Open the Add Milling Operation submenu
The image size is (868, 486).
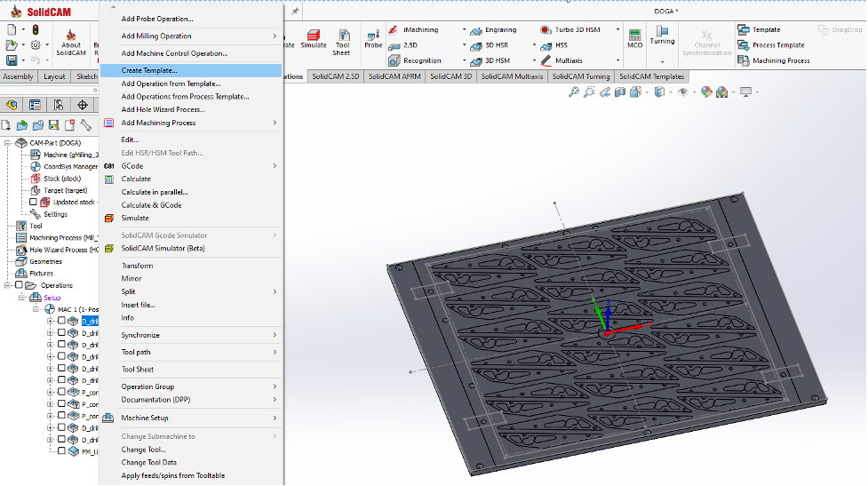191,36
